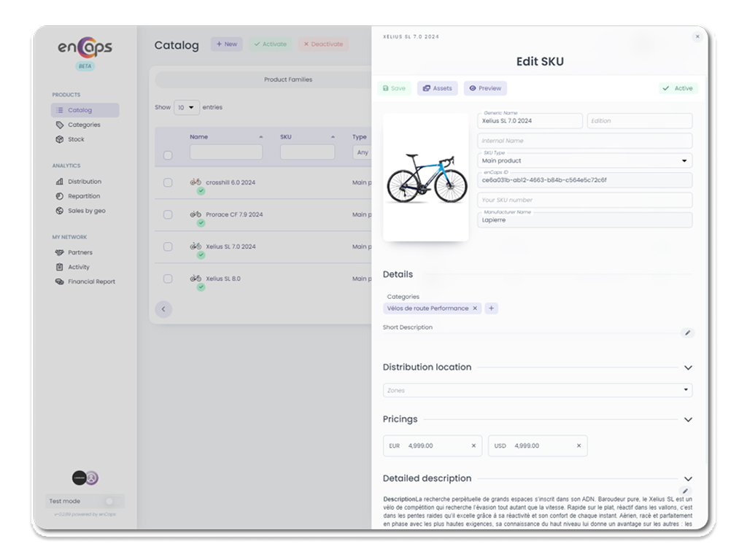Click the Name filter input field

(x=226, y=152)
